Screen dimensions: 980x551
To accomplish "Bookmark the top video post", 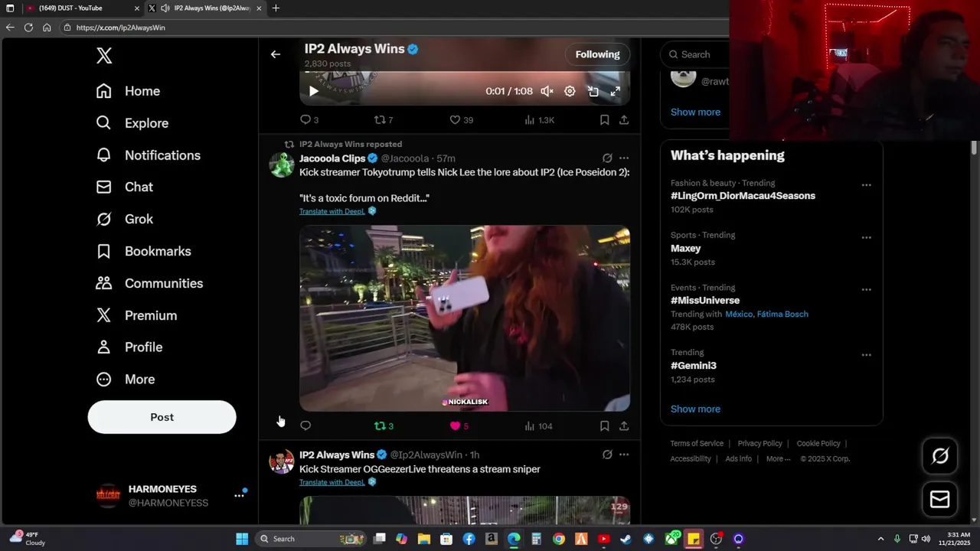I will click(604, 120).
